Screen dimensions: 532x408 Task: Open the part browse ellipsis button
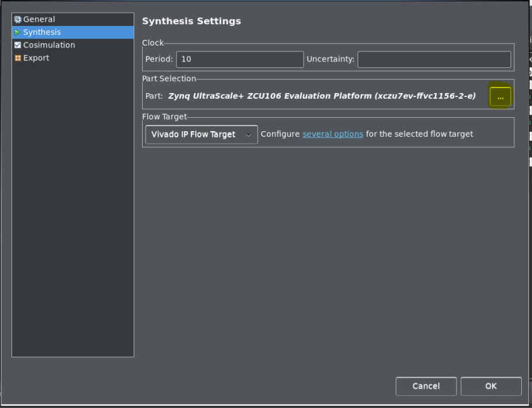(x=500, y=97)
